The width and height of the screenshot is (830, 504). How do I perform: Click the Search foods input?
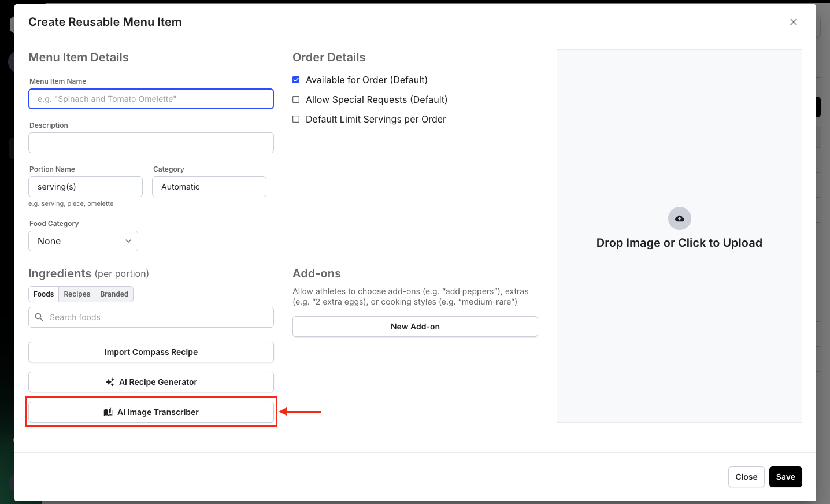click(151, 317)
